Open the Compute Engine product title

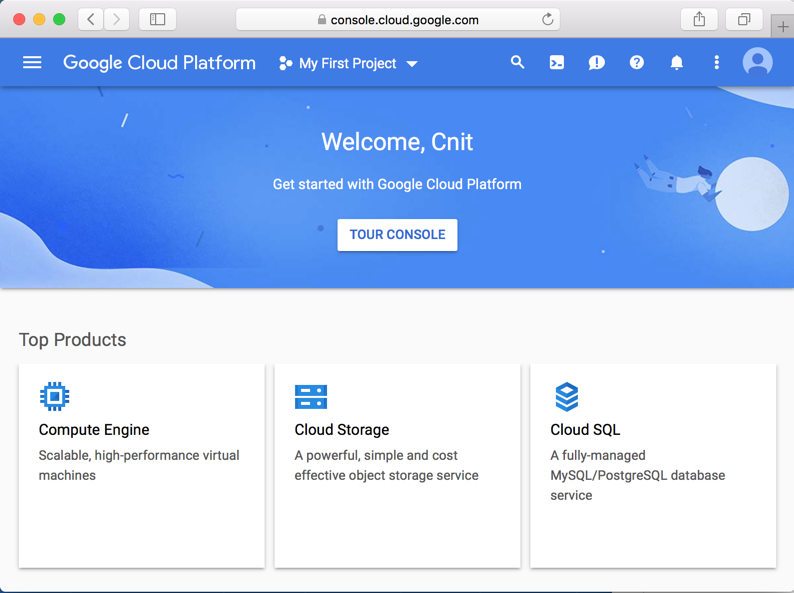pos(94,429)
